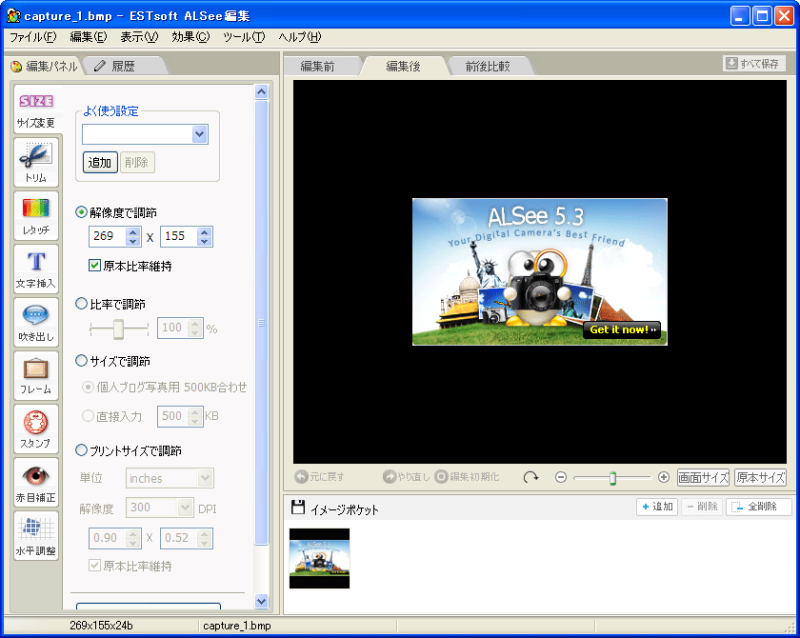800x638 pixels.
Task: Select the 比率で調節 radio button
Action: (x=82, y=304)
